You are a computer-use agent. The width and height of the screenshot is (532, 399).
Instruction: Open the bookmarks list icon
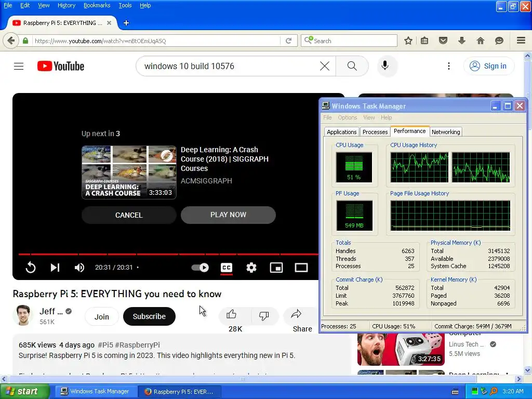tap(424, 41)
